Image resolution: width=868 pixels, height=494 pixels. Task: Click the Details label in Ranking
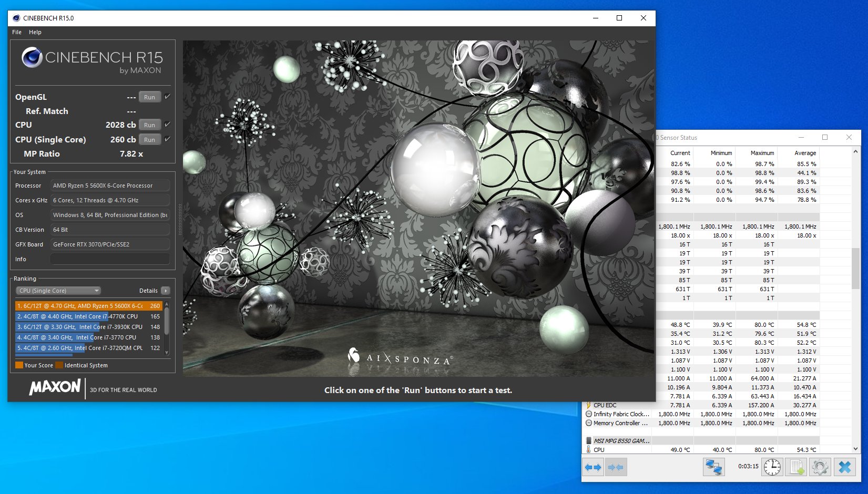(148, 291)
